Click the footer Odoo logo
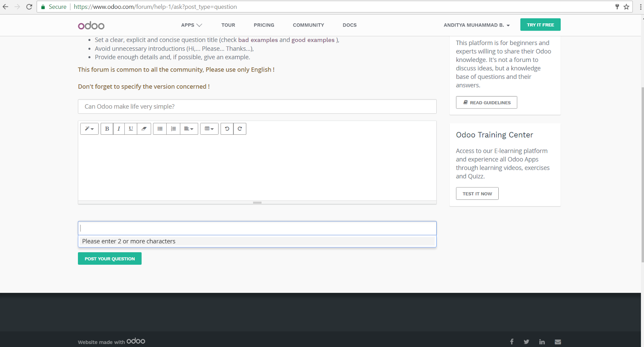The image size is (644, 347). [136, 341]
